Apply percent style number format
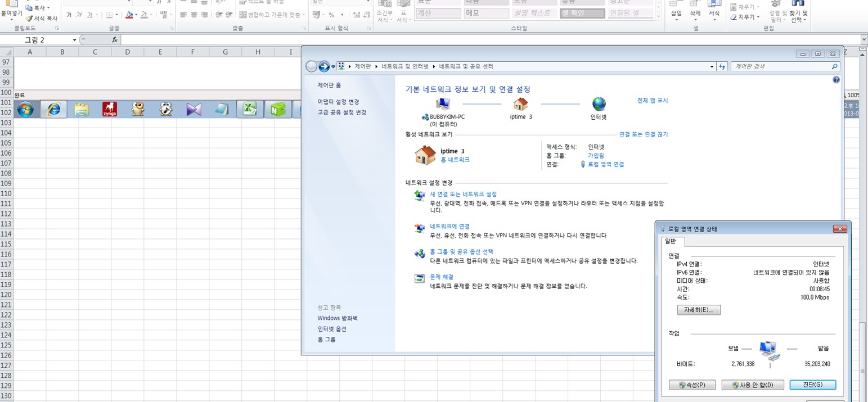 [x=331, y=15]
